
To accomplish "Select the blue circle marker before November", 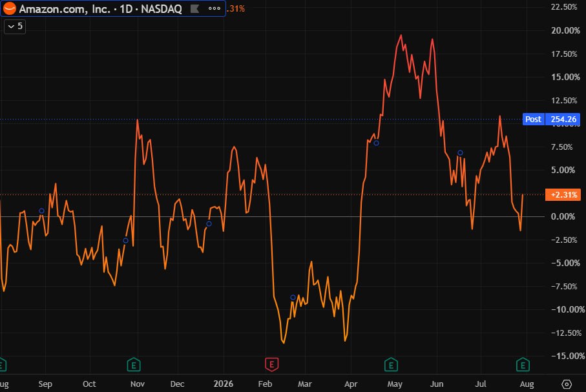I will pyautogui.click(x=125, y=241).
